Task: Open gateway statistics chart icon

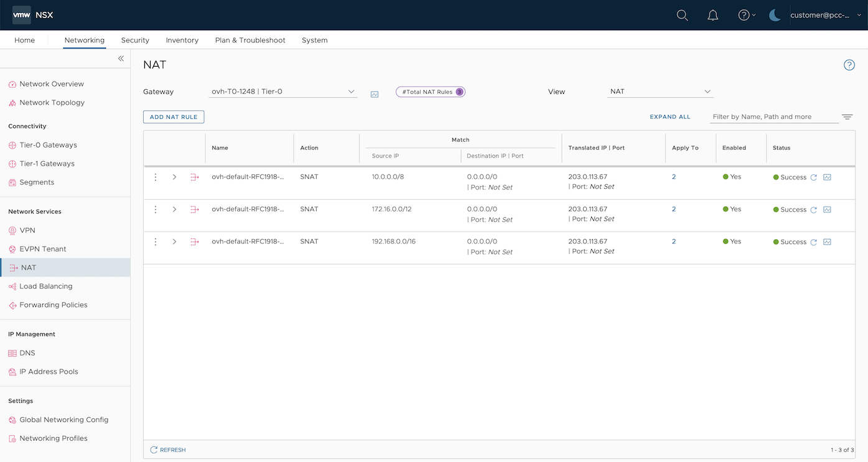Action: point(375,94)
